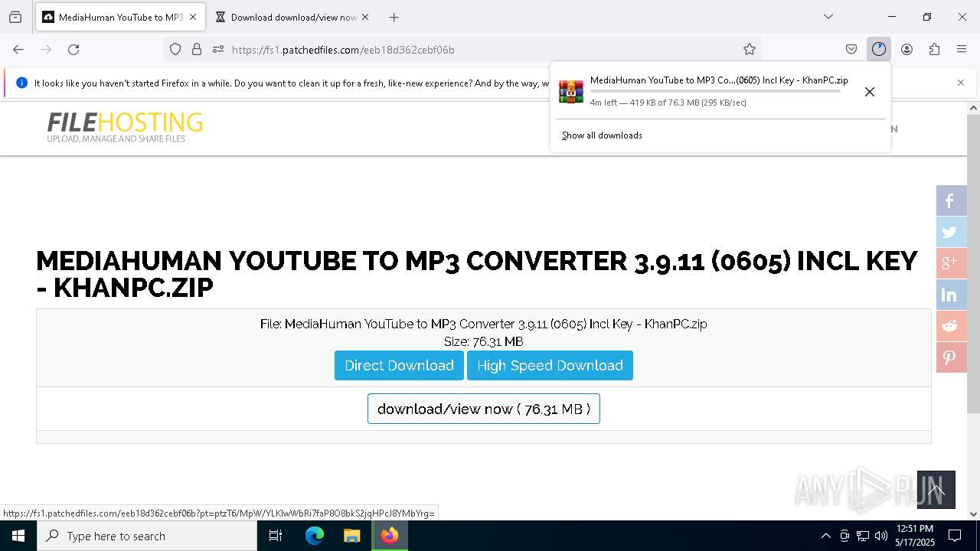Open Firefox View icon in tab bar
This screenshot has width=980, height=551.
click(x=15, y=17)
